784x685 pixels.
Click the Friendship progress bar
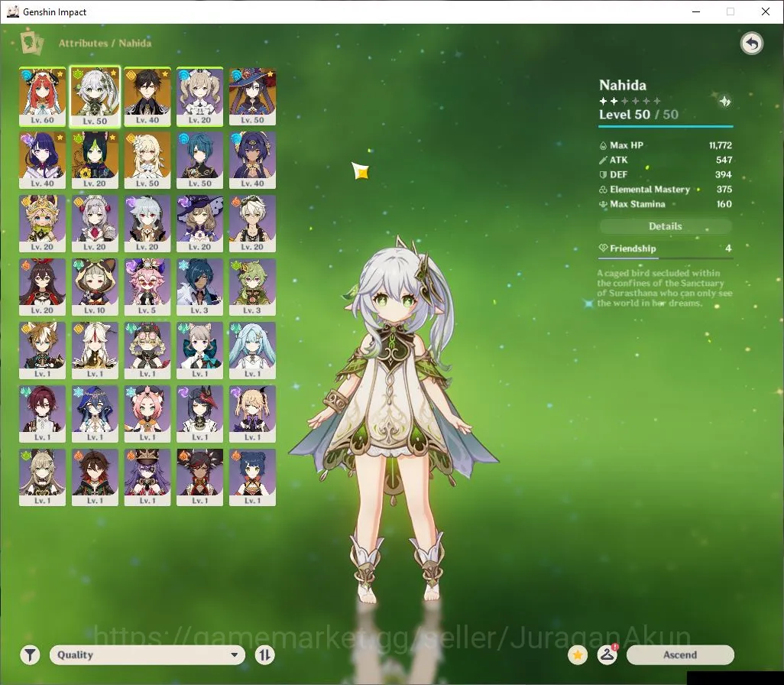(x=666, y=258)
